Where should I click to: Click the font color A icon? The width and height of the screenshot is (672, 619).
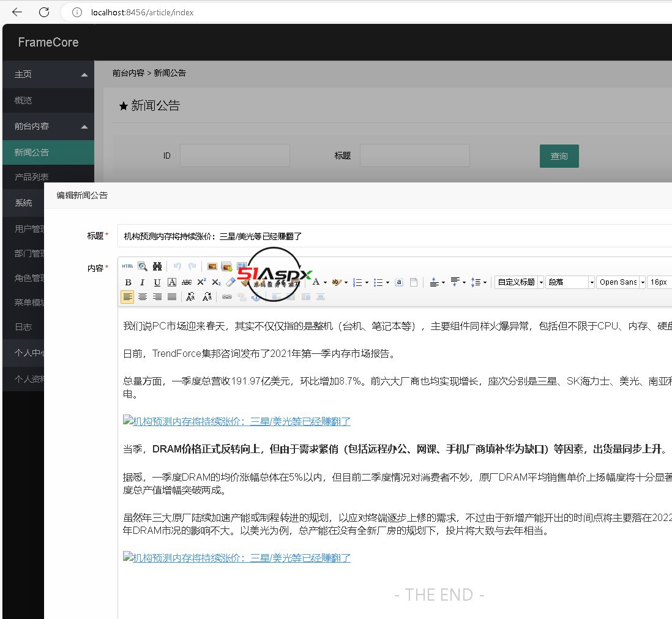tap(316, 282)
